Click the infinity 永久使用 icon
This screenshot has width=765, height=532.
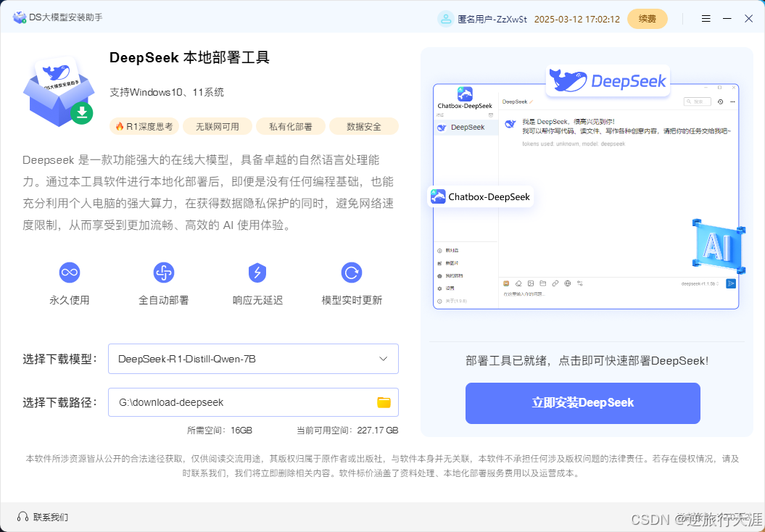pos(70,272)
